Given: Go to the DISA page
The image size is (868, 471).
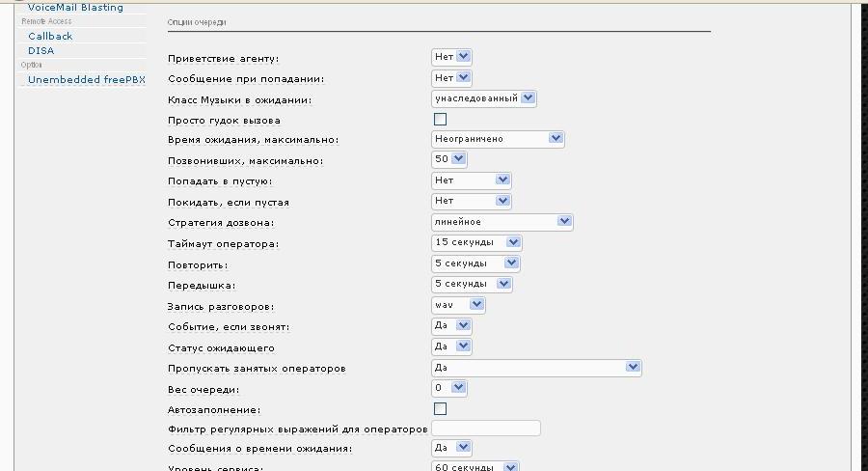Looking at the screenshot, I should [41, 50].
